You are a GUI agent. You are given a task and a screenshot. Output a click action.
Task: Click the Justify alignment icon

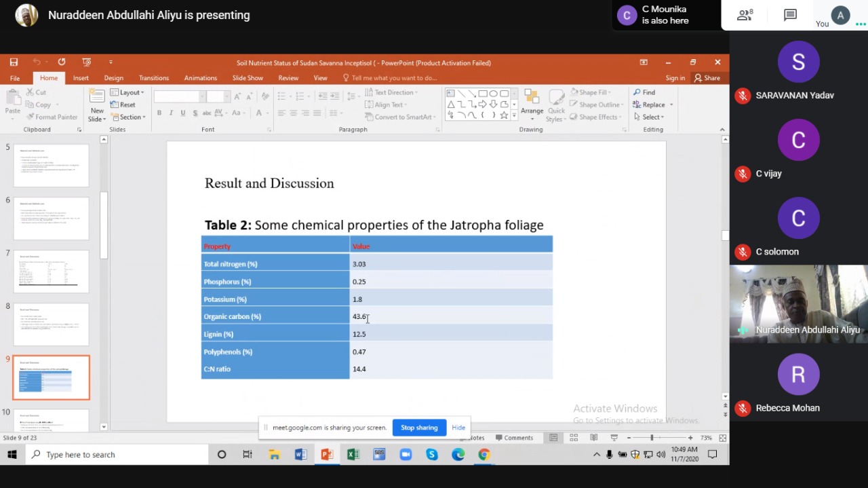317,113
